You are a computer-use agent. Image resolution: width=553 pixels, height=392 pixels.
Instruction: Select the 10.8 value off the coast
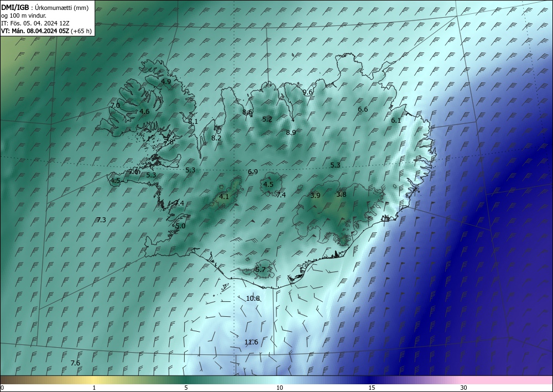pos(253,299)
